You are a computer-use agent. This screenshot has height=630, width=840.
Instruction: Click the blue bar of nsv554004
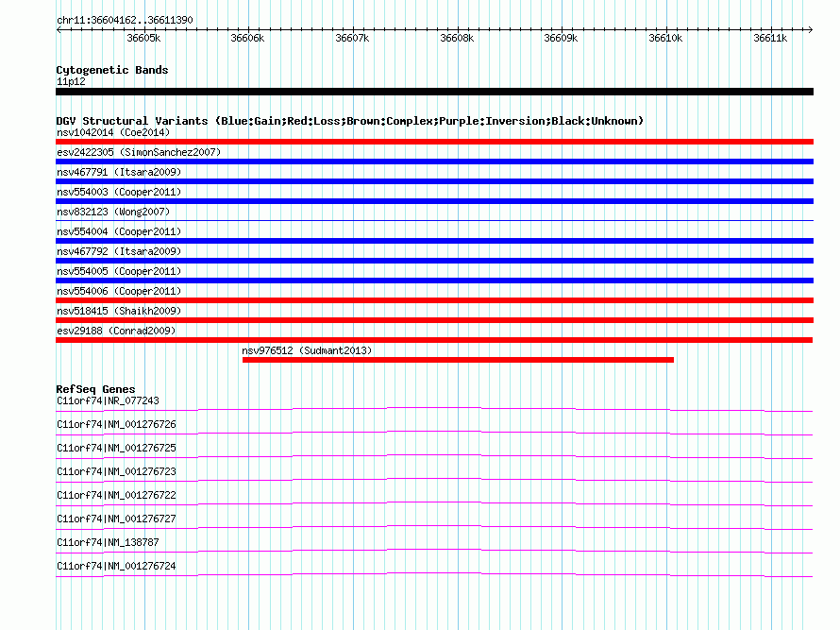pyautogui.click(x=434, y=241)
